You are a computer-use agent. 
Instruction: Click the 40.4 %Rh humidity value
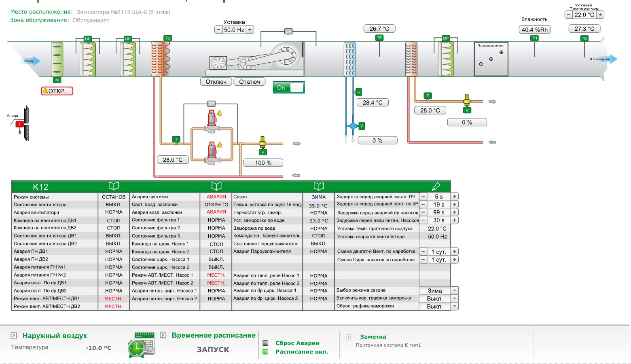(x=535, y=30)
